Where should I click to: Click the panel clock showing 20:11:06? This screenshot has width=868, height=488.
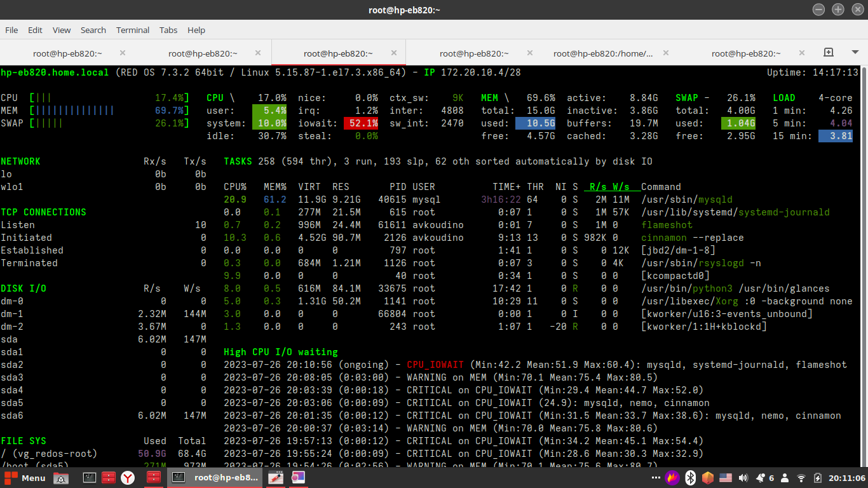(x=846, y=478)
